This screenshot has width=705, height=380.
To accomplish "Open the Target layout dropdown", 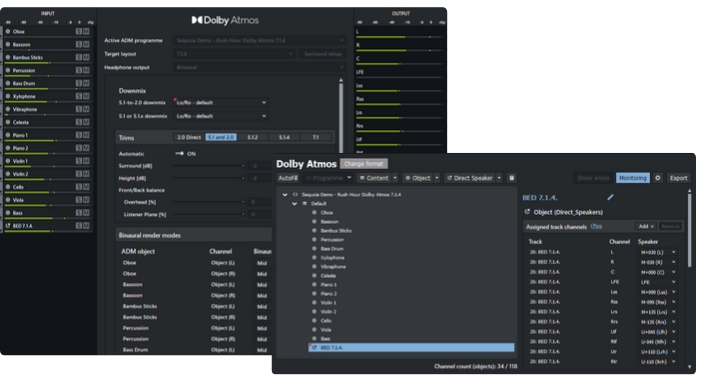I will tap(234, 54).
